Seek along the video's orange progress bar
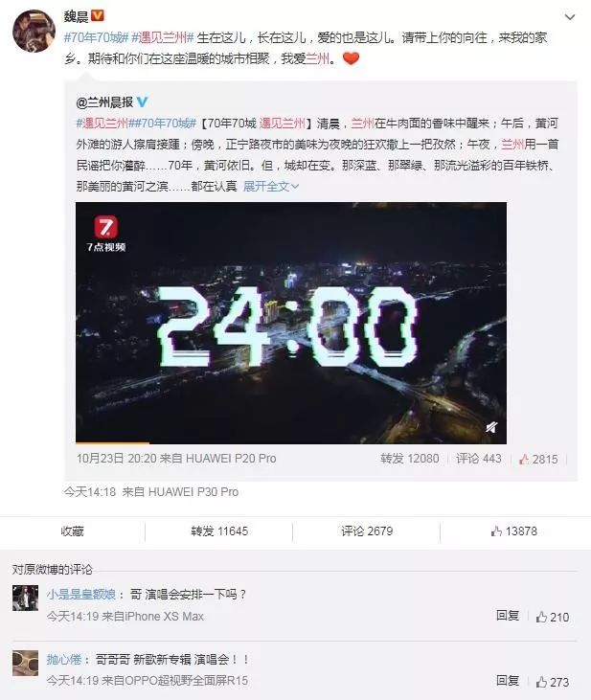Screen dimensions: 591x700 [x=291, y=442]
